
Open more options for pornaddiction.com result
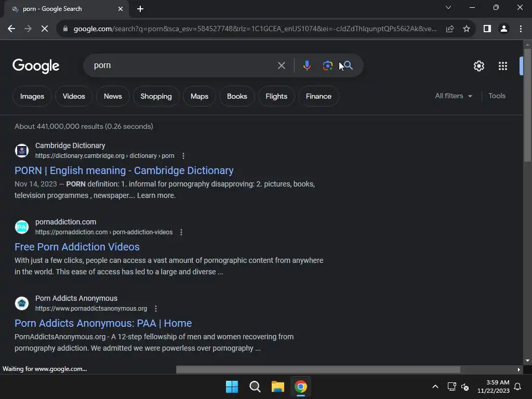point(181,232)
